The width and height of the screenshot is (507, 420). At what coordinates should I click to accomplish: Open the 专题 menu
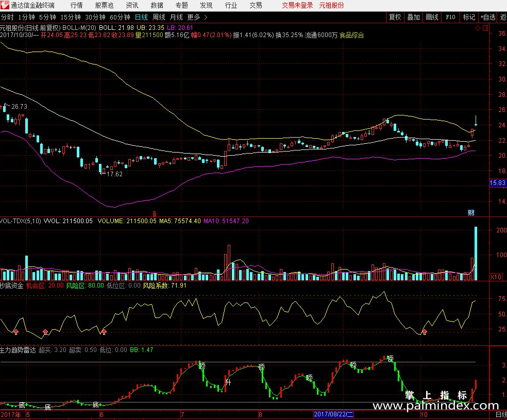[181, 6]
